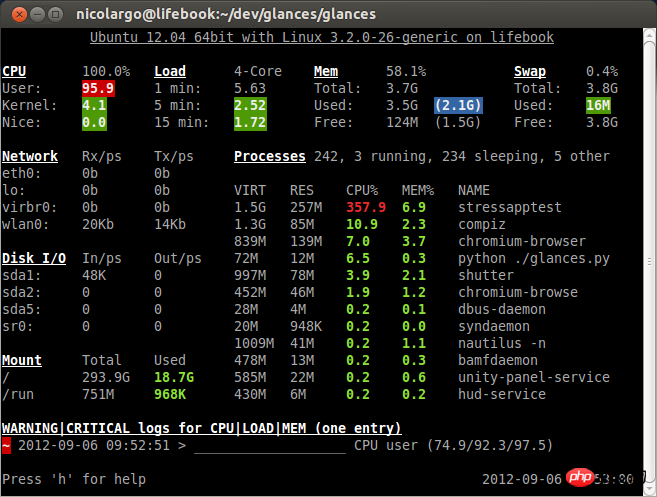657x497 pixels.
Task: Click the Load section heading
Action: click(x=170, y=71)
